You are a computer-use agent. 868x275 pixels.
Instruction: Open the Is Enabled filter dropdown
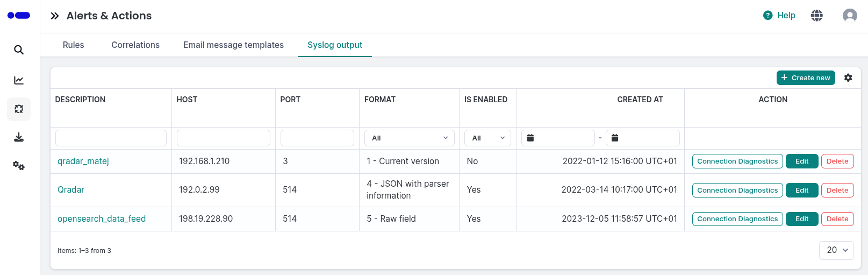[487, 138]
